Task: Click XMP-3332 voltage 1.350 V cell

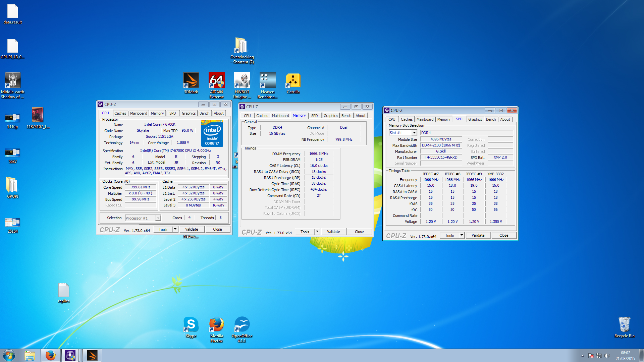Action: coord(496,222)
